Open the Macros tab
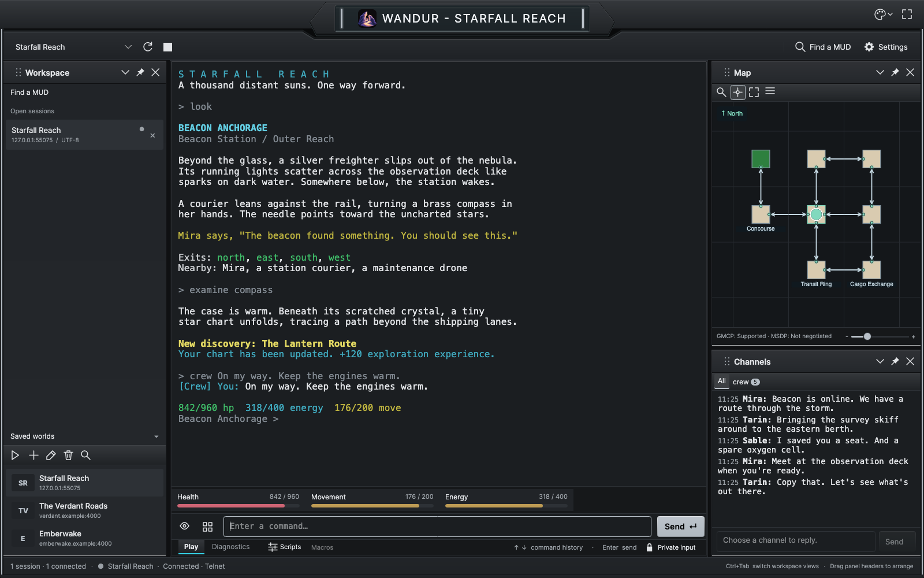The width and height of the screenshot is (924, 578). click(322, 547)
